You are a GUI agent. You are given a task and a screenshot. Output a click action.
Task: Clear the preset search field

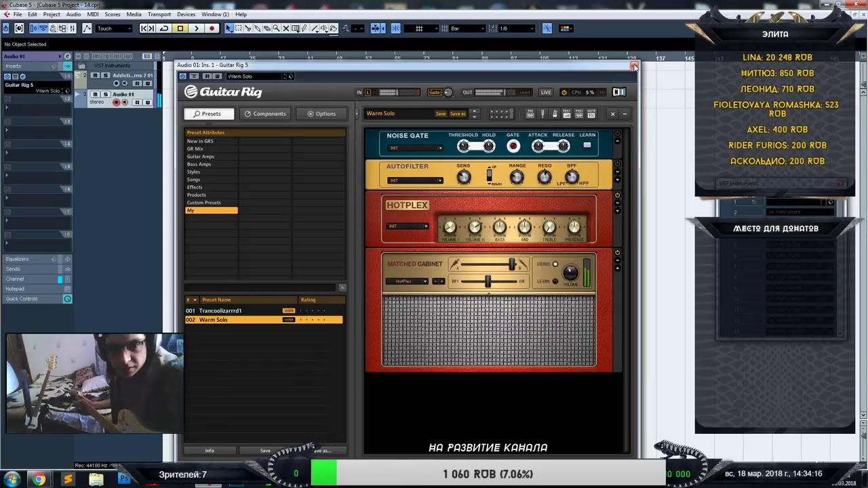click(342, 288)
